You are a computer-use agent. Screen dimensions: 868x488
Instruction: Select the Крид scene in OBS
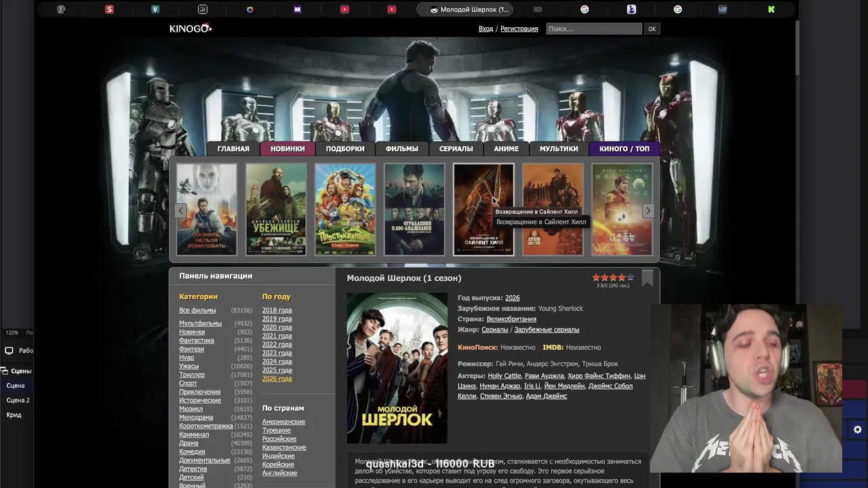(x=14, y=415)
